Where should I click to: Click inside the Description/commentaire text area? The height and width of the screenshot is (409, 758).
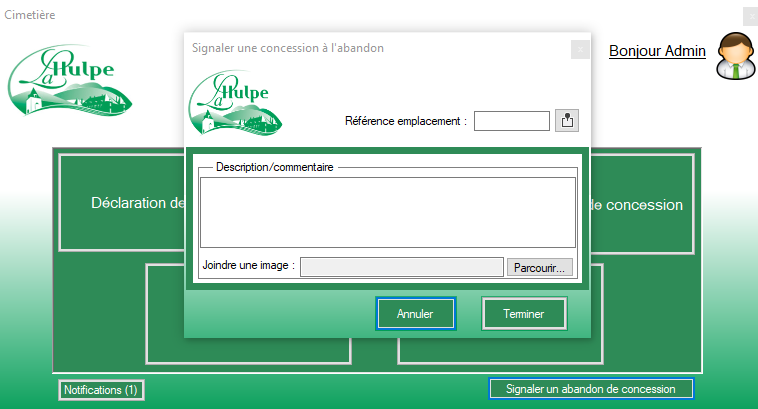(387, 212)
